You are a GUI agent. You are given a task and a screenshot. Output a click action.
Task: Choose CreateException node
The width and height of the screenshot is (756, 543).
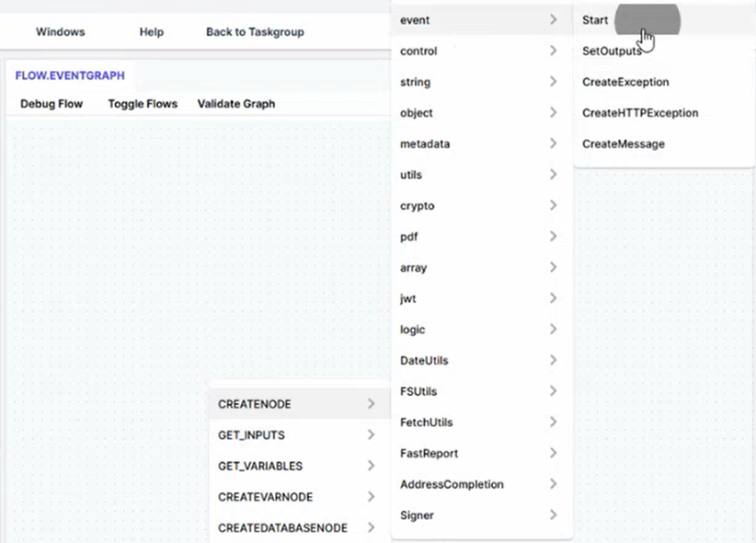pos(664,82)
